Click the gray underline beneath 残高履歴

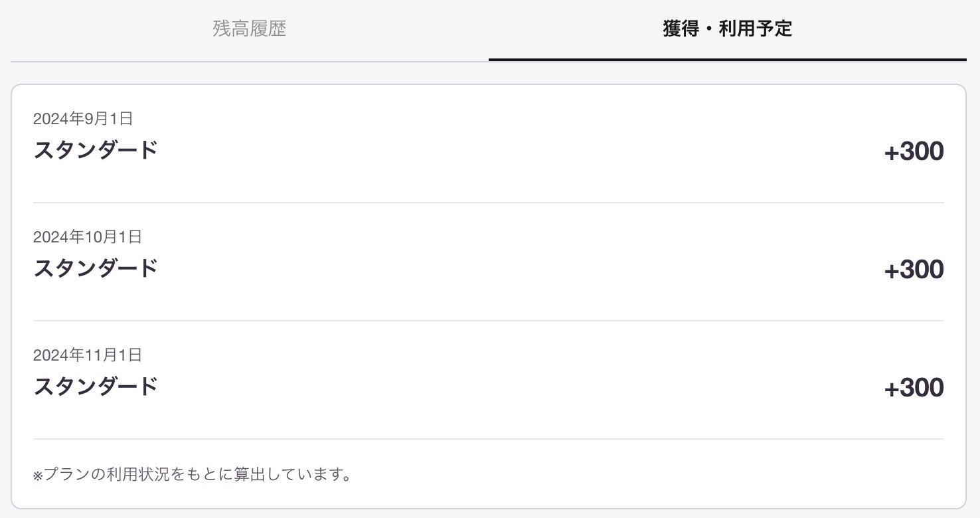[250, 62]
